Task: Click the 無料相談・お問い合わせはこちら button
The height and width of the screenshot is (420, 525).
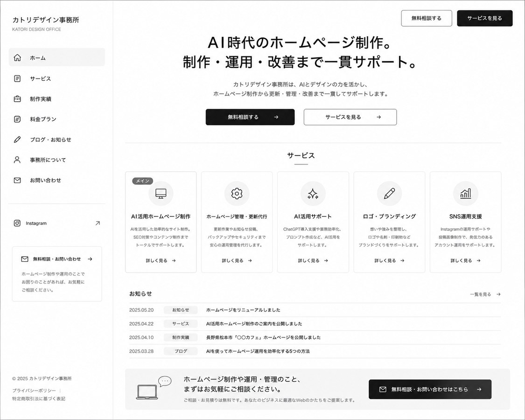Action: pyautogui.click(x=430, y=389)
